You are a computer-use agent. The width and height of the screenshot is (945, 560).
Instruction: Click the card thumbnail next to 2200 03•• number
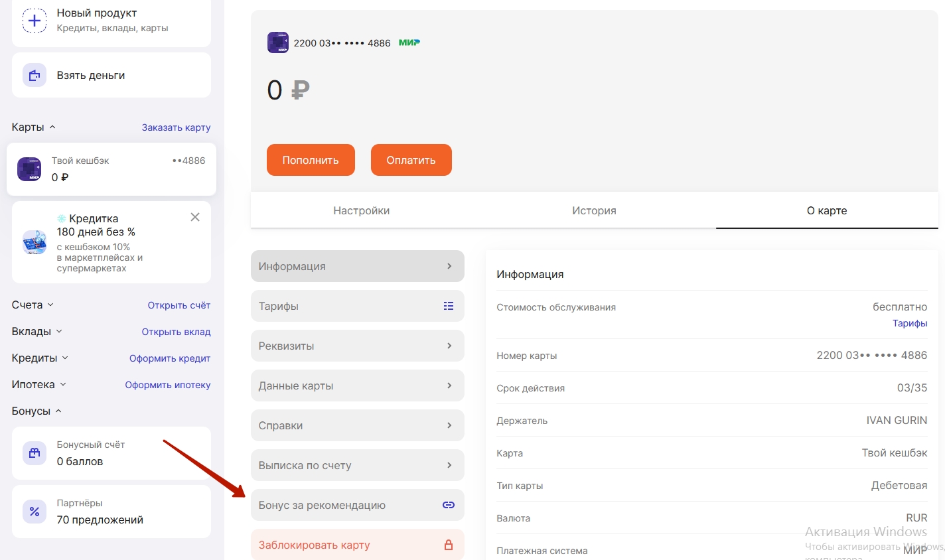point(278,42)
